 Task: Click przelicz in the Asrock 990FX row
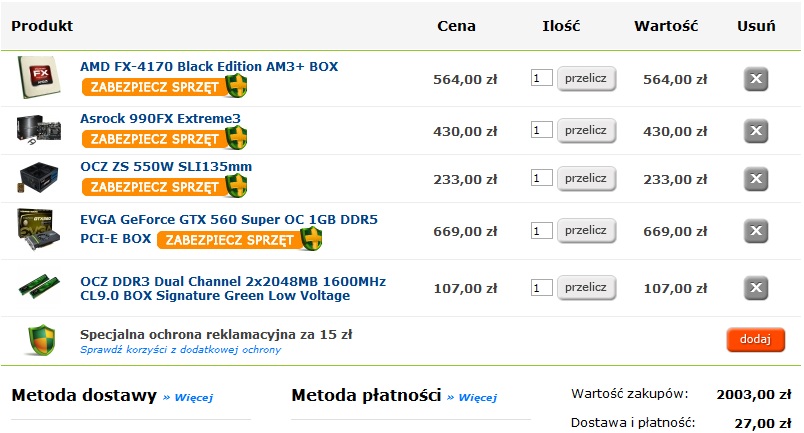pyautogui.click(x=587, y=130)
